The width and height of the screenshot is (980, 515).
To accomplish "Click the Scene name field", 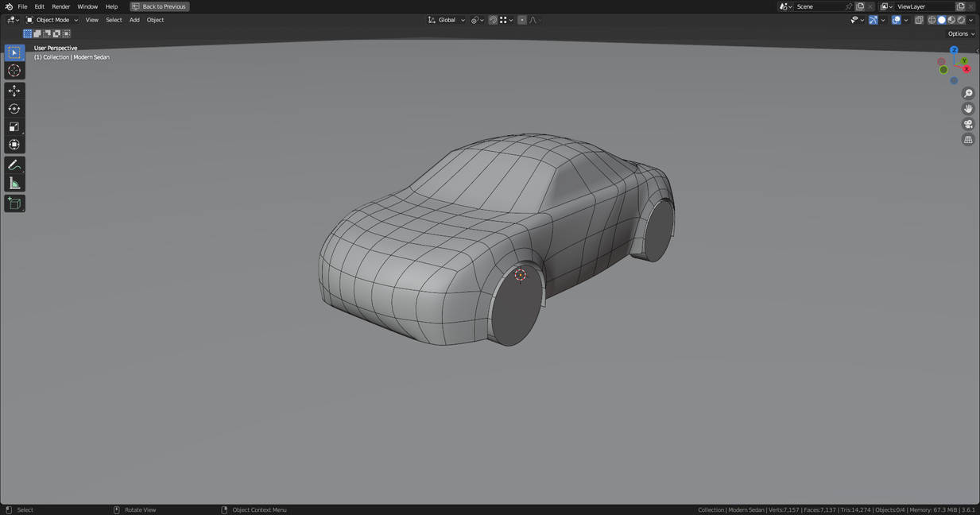I will pos(819,6).
